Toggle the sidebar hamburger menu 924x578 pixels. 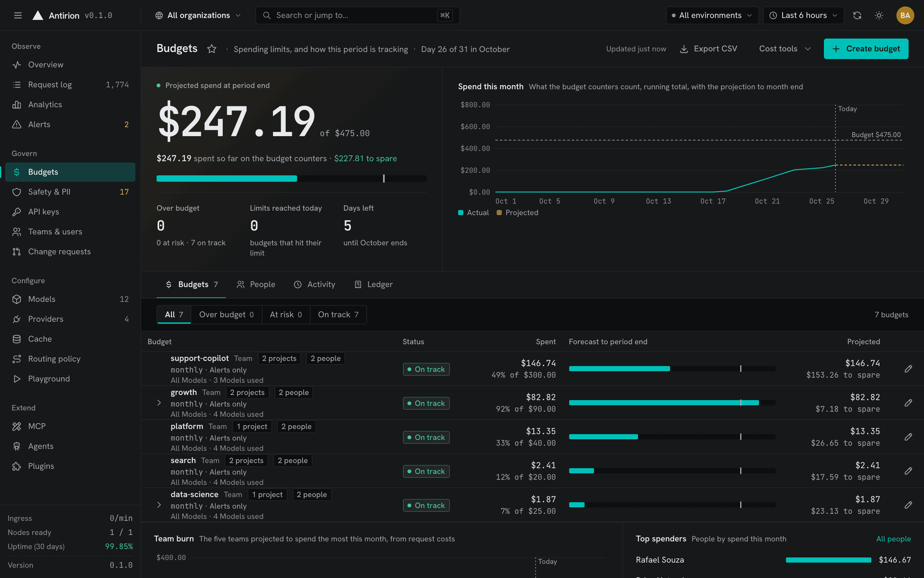click(x=18, y=15)
